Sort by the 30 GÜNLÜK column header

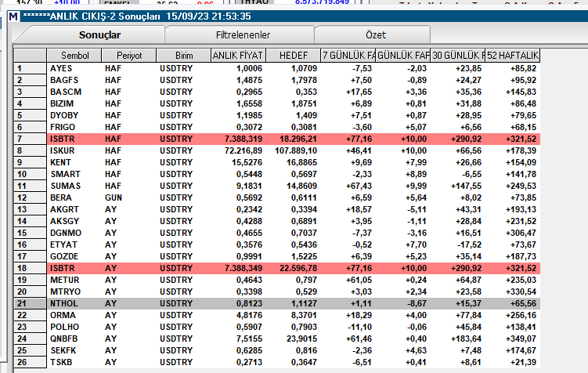click(x=457, y=56)
